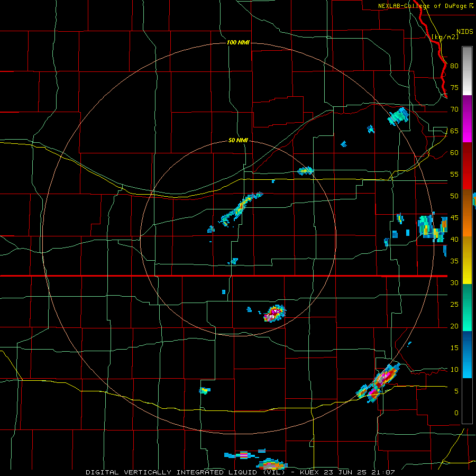The width and height of the screenshot is (476, 476).
Task: Click the "10" value on the VIL scale
Action: coord(454,370)
